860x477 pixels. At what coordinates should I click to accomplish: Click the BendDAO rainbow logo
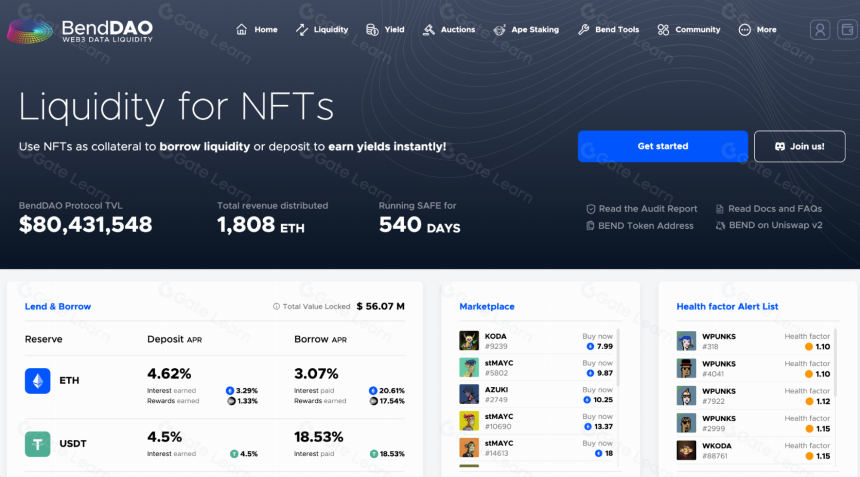pos(30,31)
